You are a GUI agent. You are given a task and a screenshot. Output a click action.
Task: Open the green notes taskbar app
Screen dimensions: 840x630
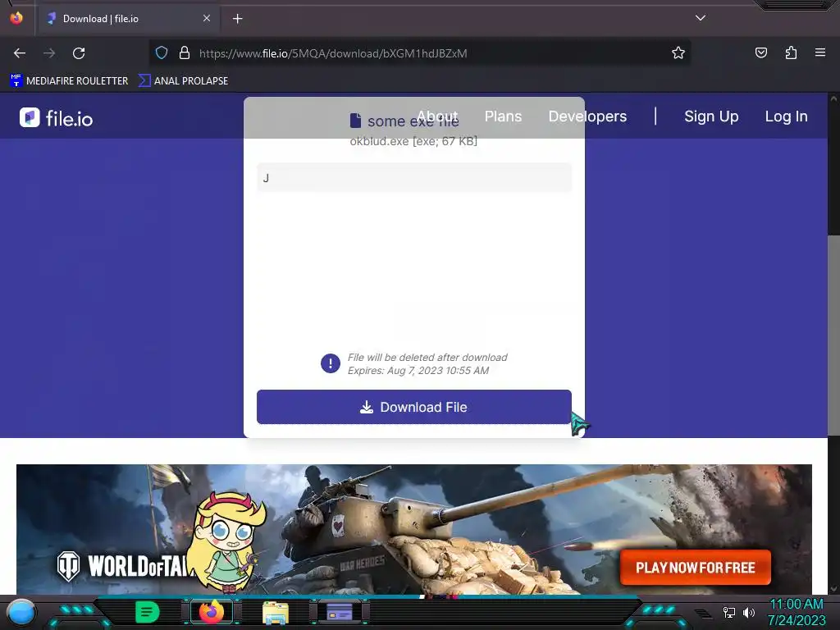(147, 612)
